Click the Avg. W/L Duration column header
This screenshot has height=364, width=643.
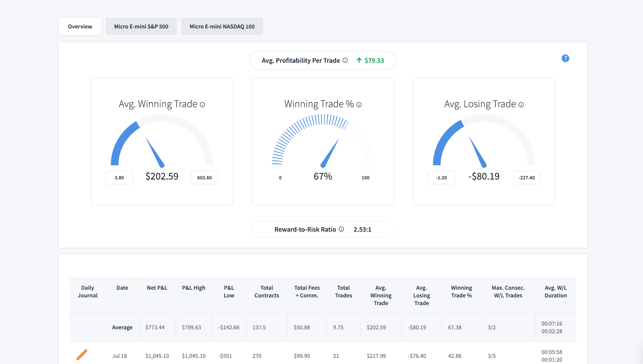556,291
